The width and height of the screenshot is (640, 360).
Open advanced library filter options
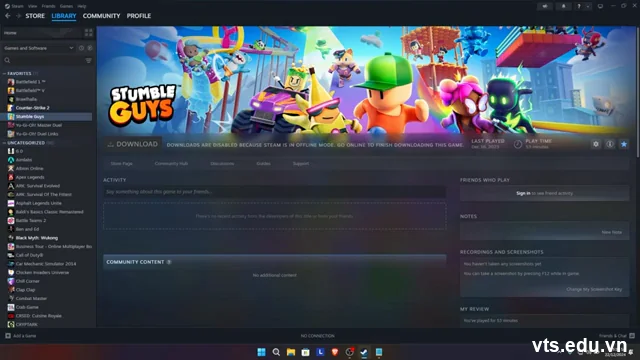coord(89,60)
